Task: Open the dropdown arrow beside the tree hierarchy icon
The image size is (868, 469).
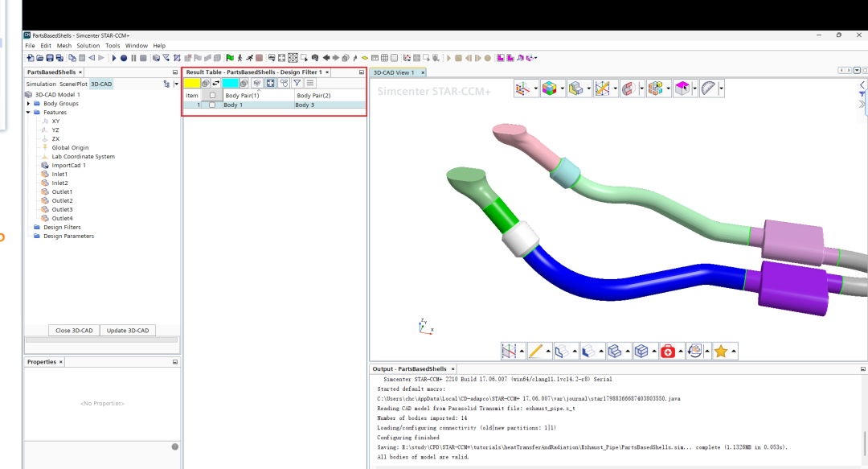Action: [x=176, y=84]
